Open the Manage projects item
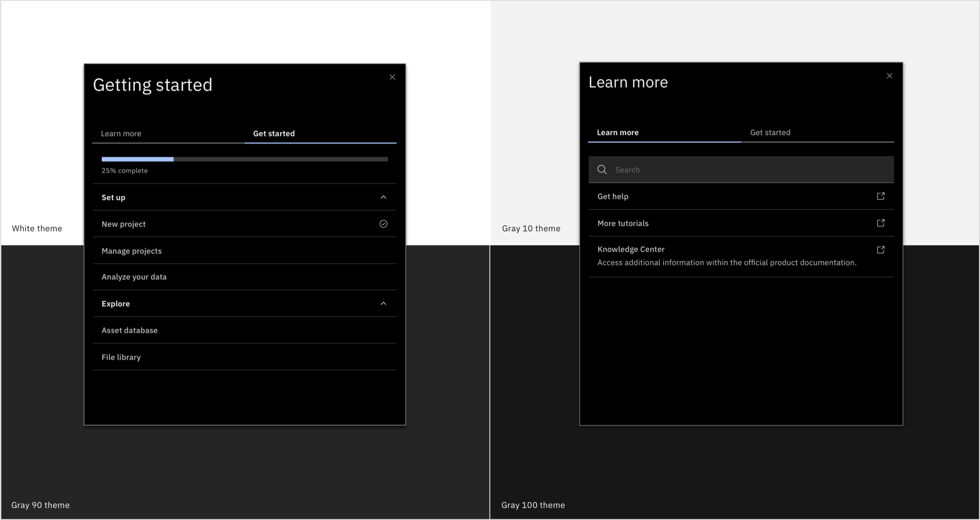 tap(132, 251)
